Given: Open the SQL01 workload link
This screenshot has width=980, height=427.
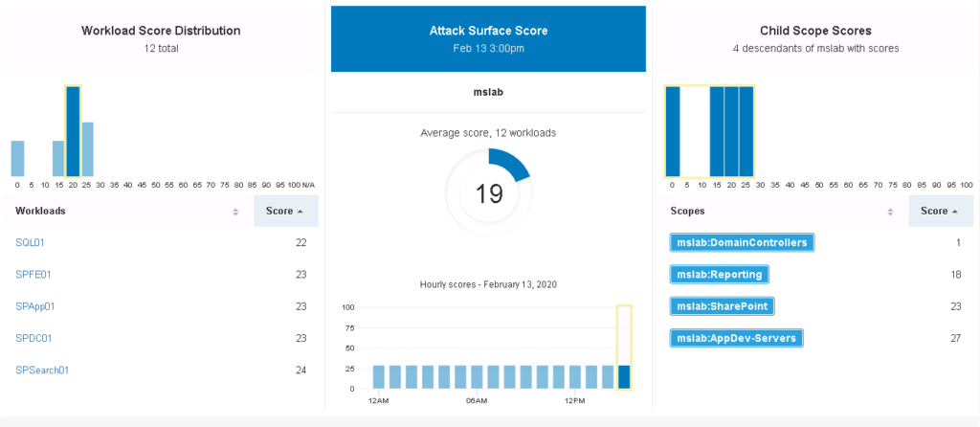Looking at the screenshot, I should [x=31, y=242].
